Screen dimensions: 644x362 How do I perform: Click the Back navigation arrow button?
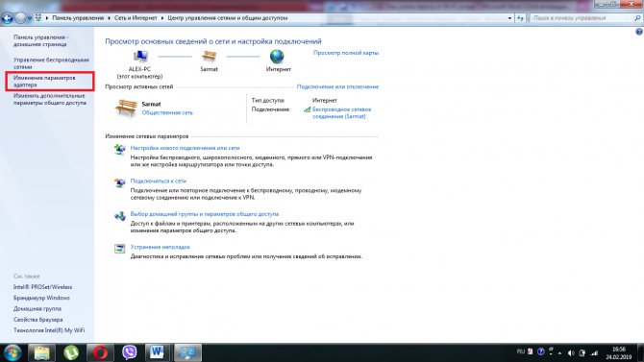(x=8, y=18)
